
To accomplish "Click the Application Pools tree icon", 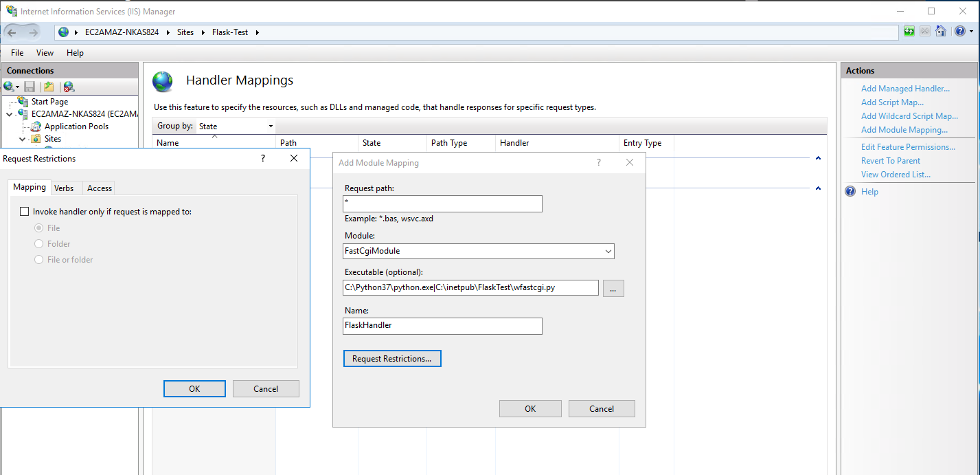I will coord(36,126).
